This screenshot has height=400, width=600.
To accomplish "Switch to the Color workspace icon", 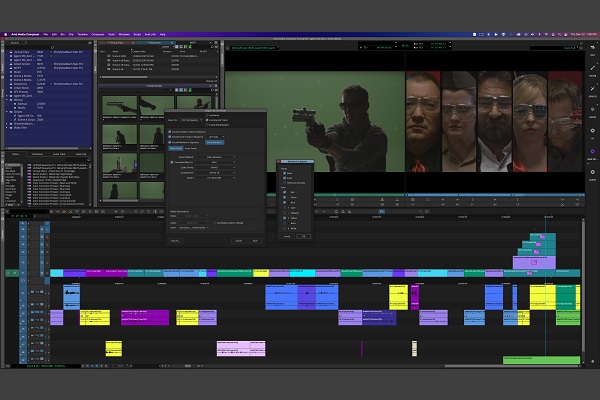I will 592,68.
